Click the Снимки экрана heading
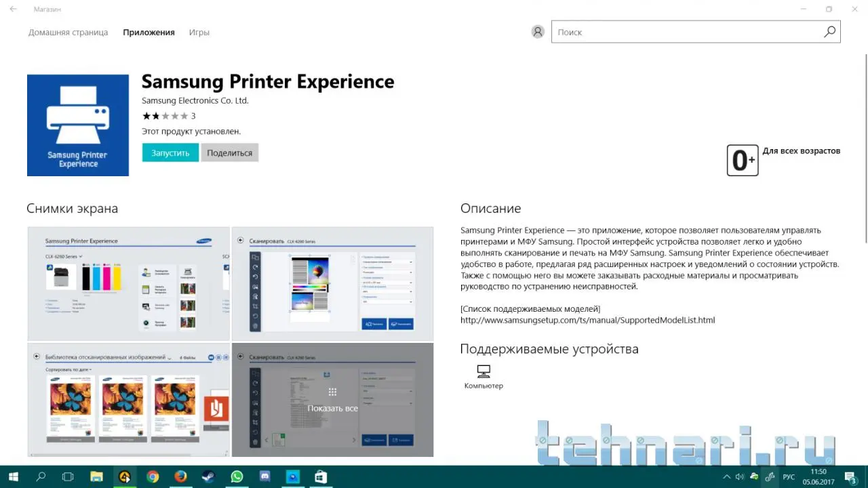The image size is (868, 488). (x=73, y=209)
